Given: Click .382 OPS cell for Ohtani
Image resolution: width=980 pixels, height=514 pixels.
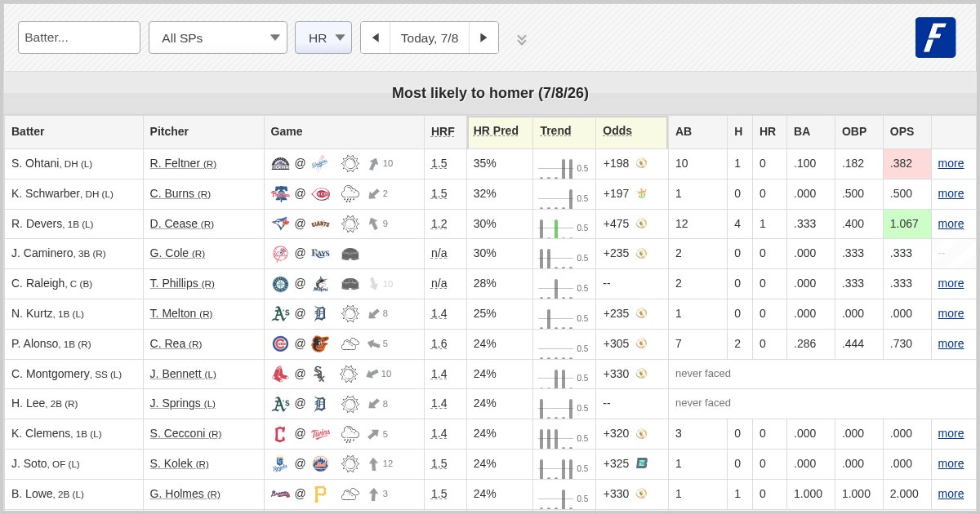Looking at the screenshot, I should pos(907,164).
